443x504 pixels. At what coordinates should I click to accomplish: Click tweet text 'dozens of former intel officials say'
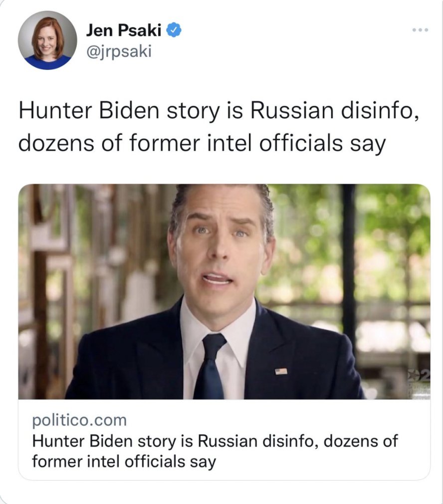[202, 143]
